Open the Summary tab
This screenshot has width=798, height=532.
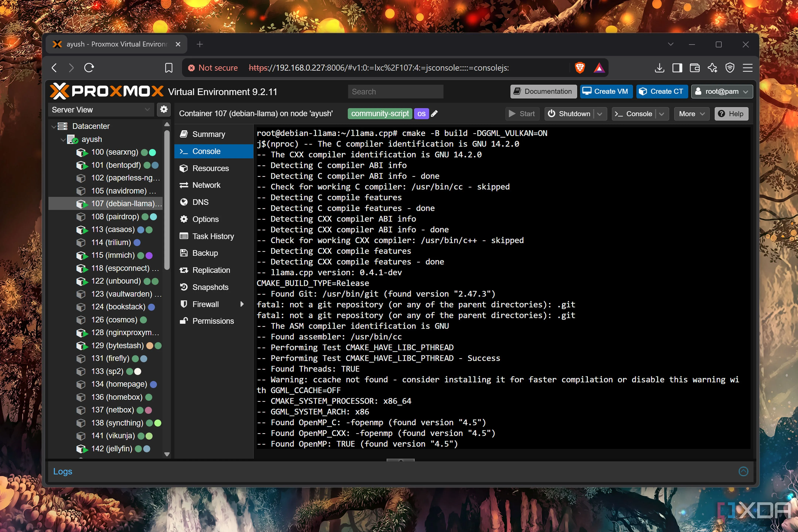(214, 134)
